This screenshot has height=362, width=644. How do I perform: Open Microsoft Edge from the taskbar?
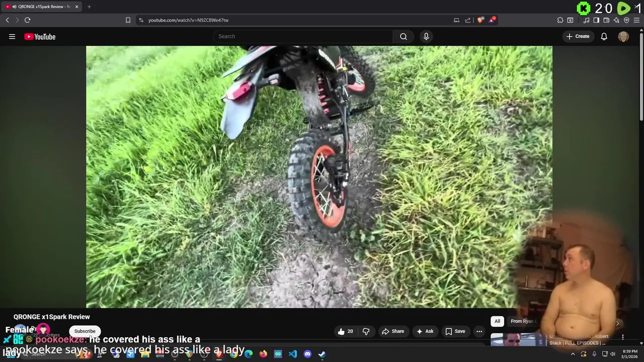[x=249, y=354]
